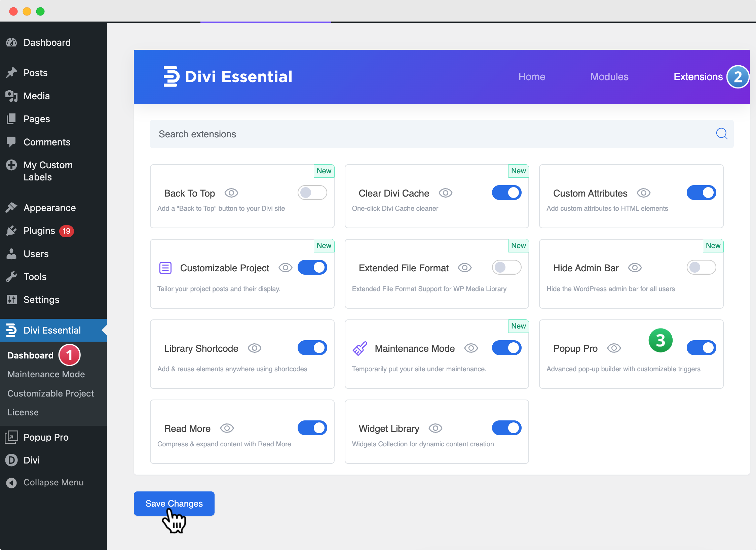Click eye icon beside Widget Library
The width and height of the screenshot is (756, 550).
point(436,428)
